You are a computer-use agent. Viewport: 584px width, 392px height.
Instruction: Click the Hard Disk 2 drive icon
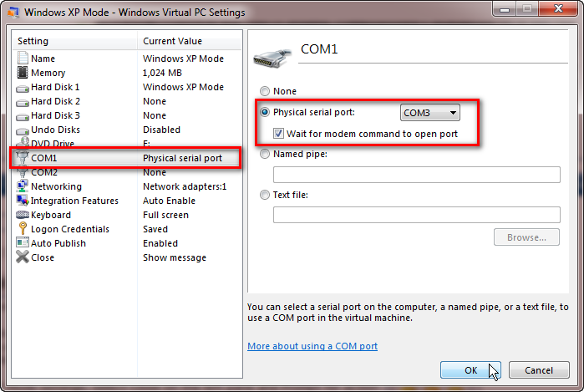(23, 103)
